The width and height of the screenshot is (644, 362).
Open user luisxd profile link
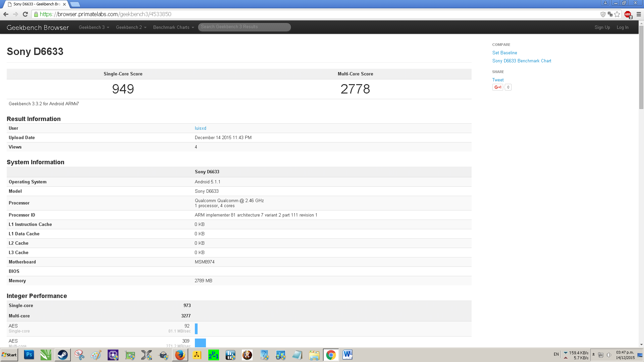point(200,128)
